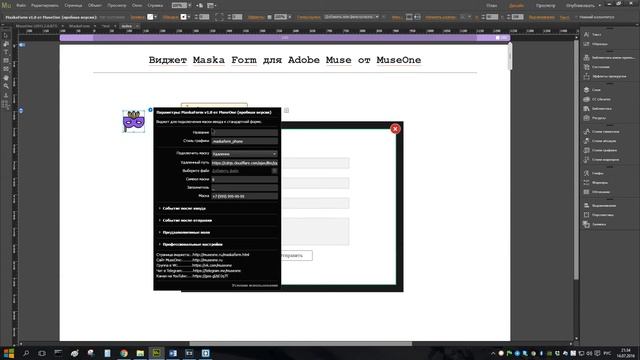This screenshot has height=360, width=640.
Task: Open the Подключить маску dropdown
Action: point(244,154)
